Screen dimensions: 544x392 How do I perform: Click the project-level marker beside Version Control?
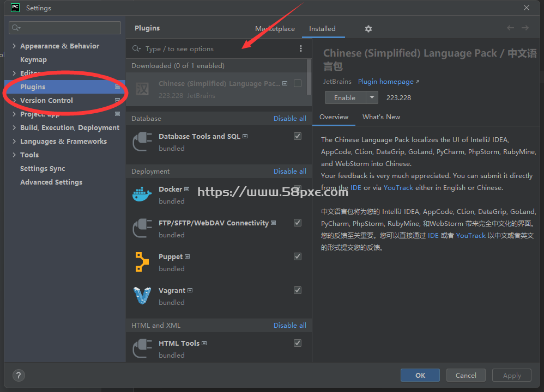118,100
